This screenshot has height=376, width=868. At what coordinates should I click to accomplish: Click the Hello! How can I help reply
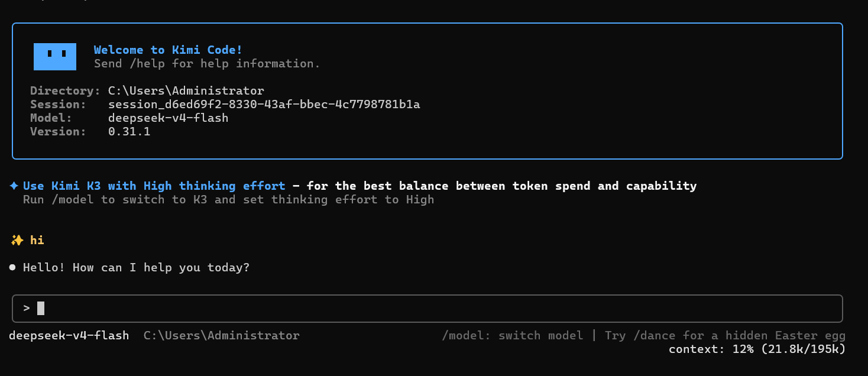pos(137,268)
